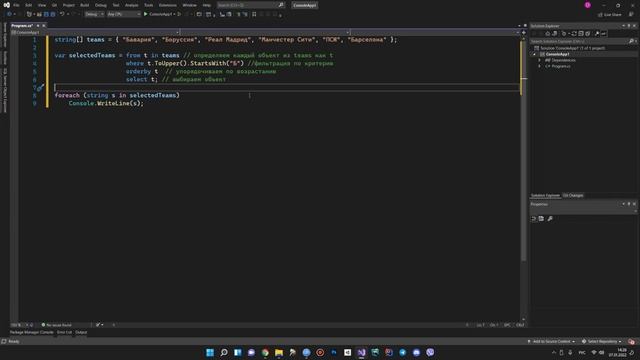Expand the Dependencies node
The height and width of the screenshot is (360, 640).
pyautogui.click(x=540, y=60)
